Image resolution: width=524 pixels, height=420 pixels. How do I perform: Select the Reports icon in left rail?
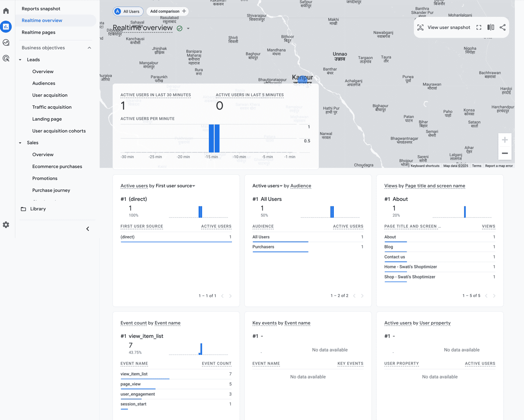click(6, 27)
